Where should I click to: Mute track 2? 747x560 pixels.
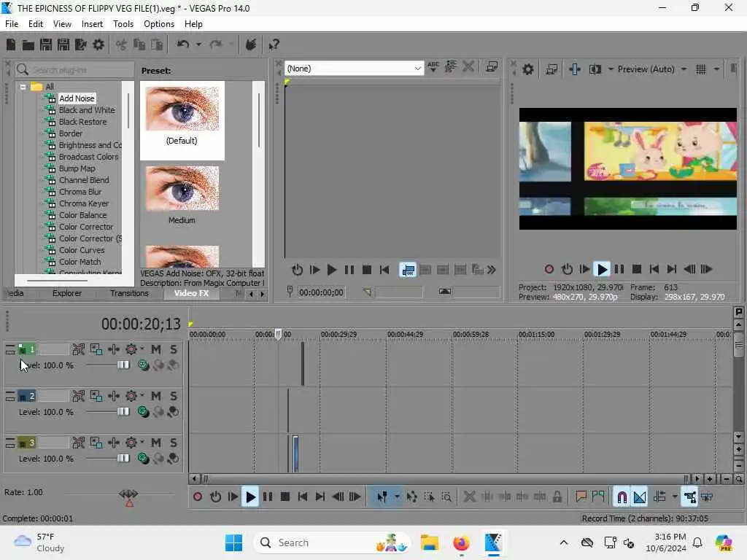click(156, 396)
